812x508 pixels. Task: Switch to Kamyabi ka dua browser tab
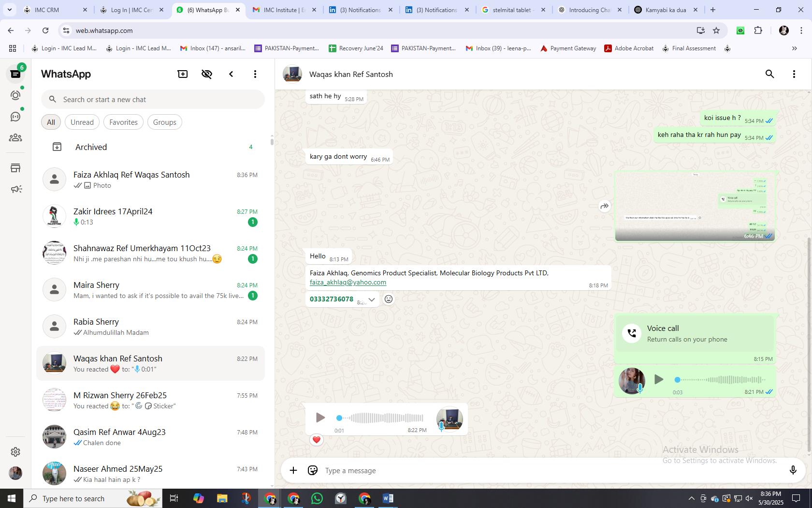(666, 10)
